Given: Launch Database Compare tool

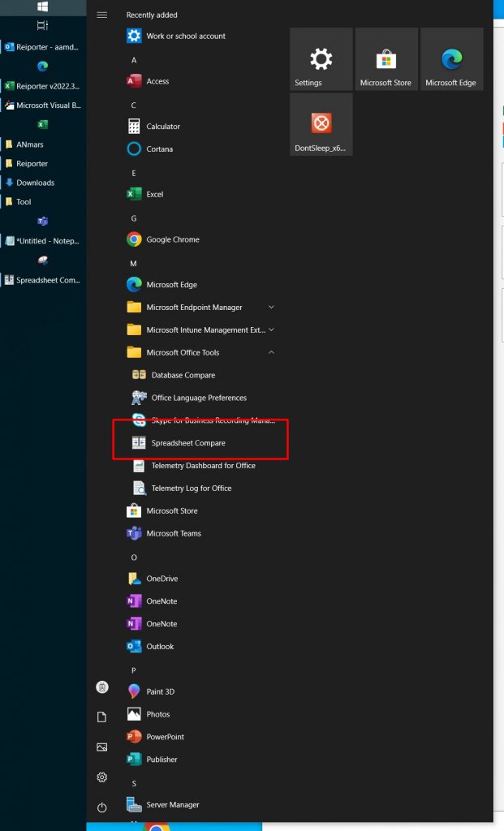Looking at the screenshot, I should pos(183,375).
